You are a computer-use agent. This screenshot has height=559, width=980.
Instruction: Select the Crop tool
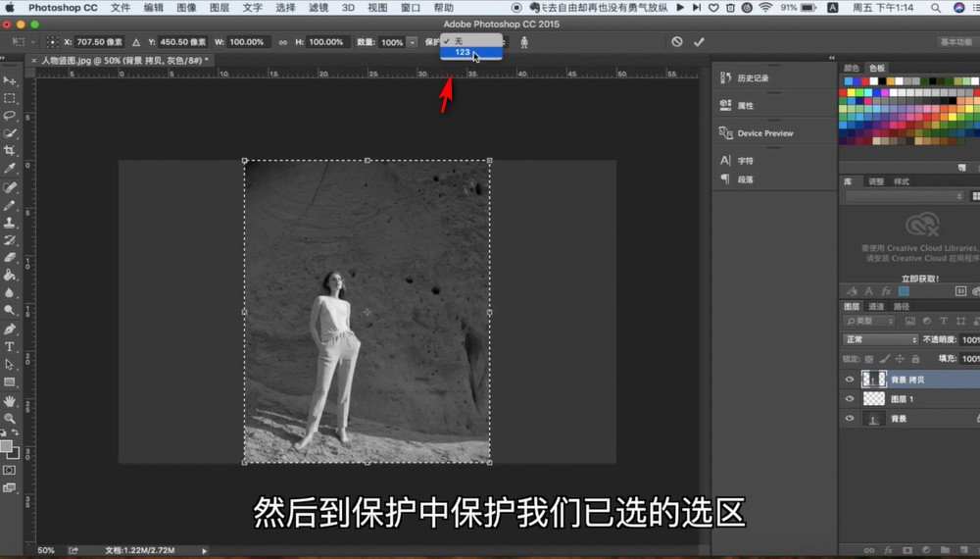[10, 151]
